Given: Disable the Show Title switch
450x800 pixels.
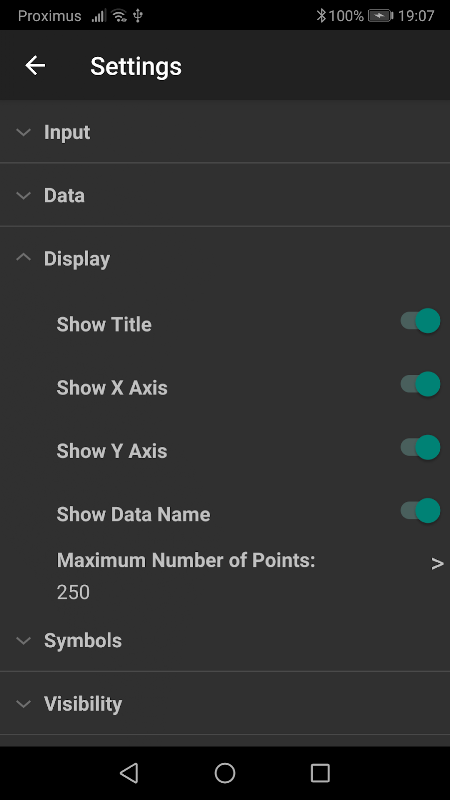Looking at the screenshot, I should point(420,321).
